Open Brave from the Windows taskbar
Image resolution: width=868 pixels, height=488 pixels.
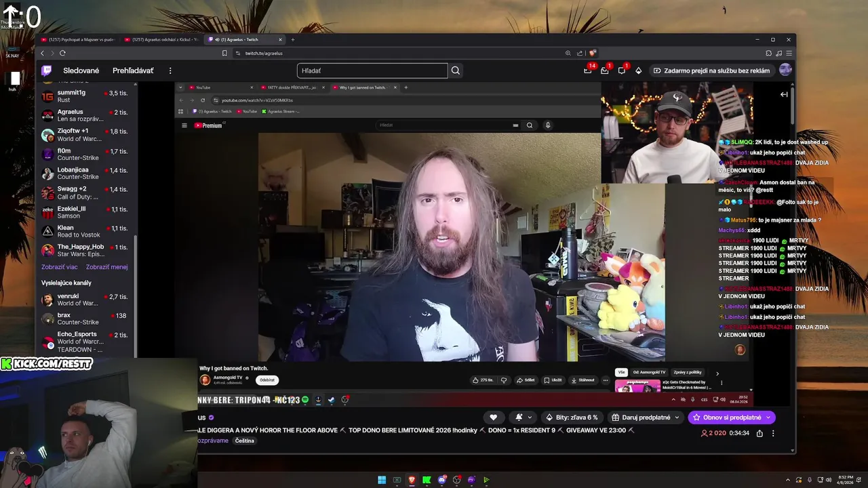[x=412, y=480]
